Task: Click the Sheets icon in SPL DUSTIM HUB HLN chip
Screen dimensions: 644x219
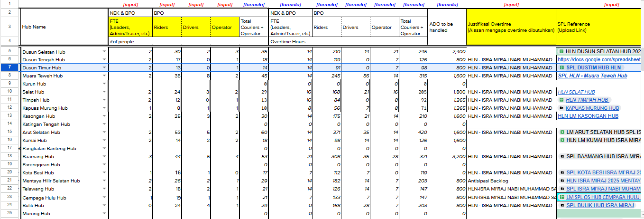Action: coord(562,67)
